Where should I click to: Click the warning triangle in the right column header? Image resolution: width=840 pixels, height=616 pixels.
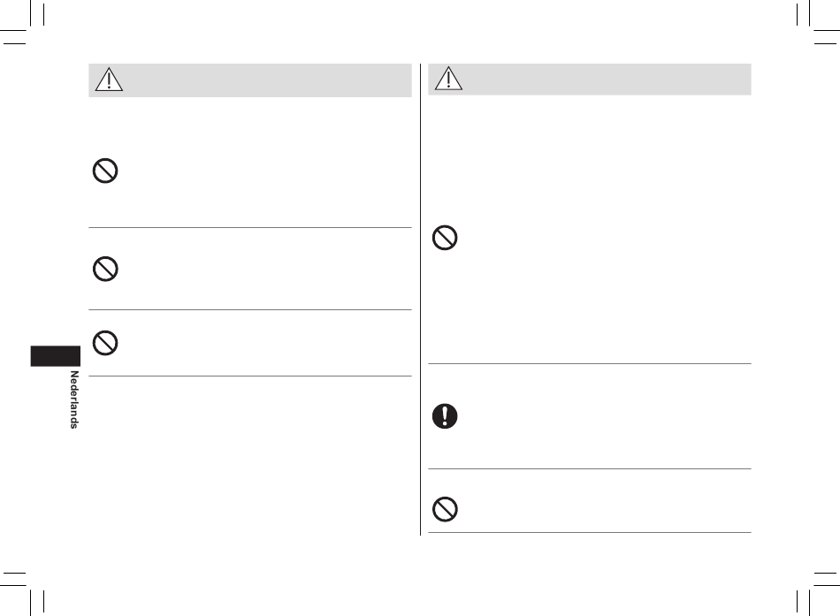[448, 78]
